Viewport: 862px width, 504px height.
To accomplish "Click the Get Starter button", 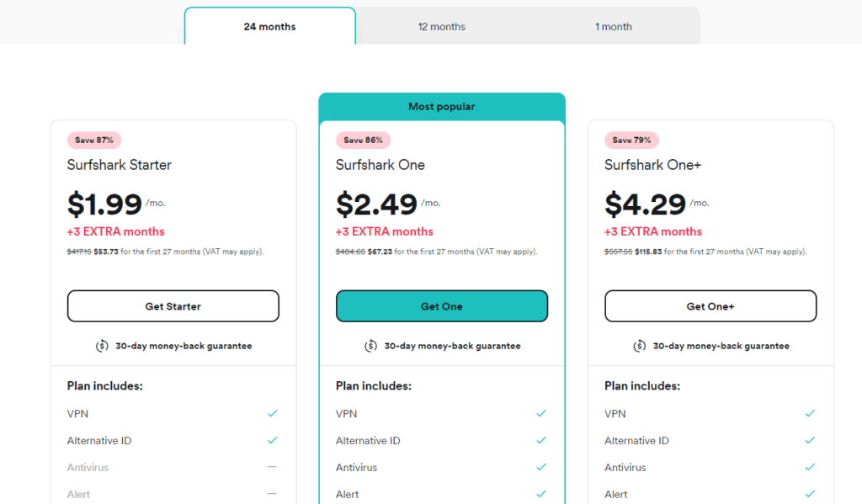I will coord(173,306).
